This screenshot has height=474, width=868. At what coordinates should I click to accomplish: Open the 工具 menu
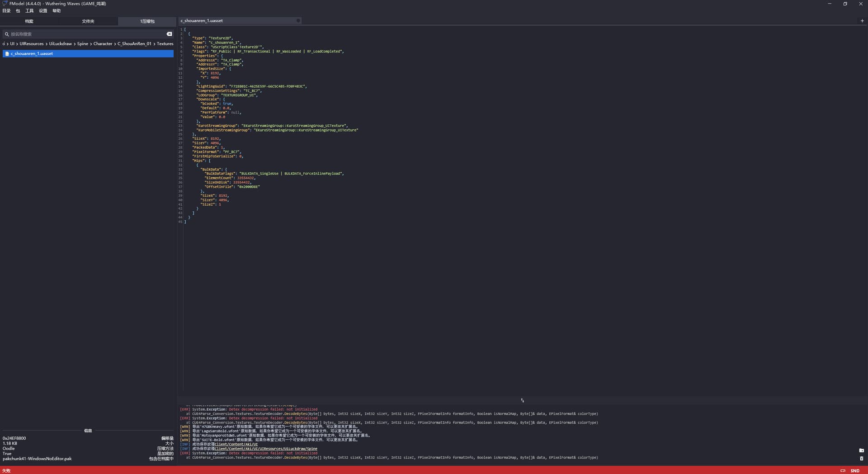[x=29, y=11]
